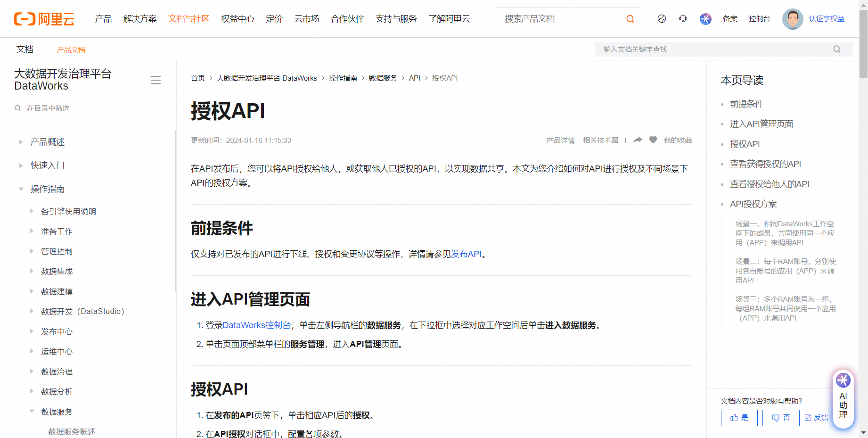Open the 权益中心 top menu
Image resolution: width=868 pixels, height=438 pixels.
[x=237, y=19]
